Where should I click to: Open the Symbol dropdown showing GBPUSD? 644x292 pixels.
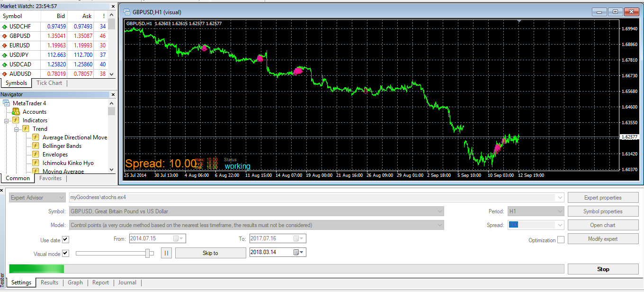pos(440,211)
